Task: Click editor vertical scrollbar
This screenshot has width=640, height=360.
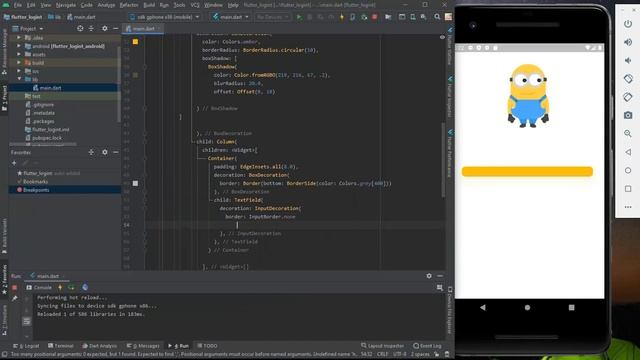Action: pos(442,159)
